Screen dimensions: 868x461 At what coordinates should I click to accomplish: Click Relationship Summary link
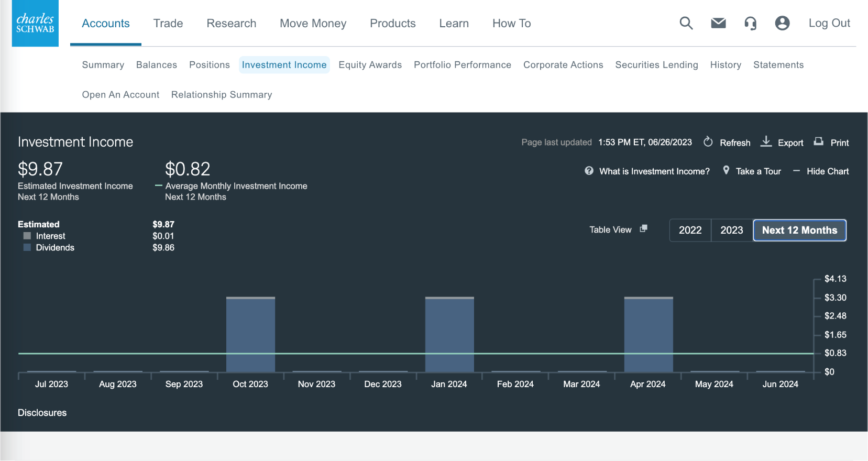click(x=222, y=95)
